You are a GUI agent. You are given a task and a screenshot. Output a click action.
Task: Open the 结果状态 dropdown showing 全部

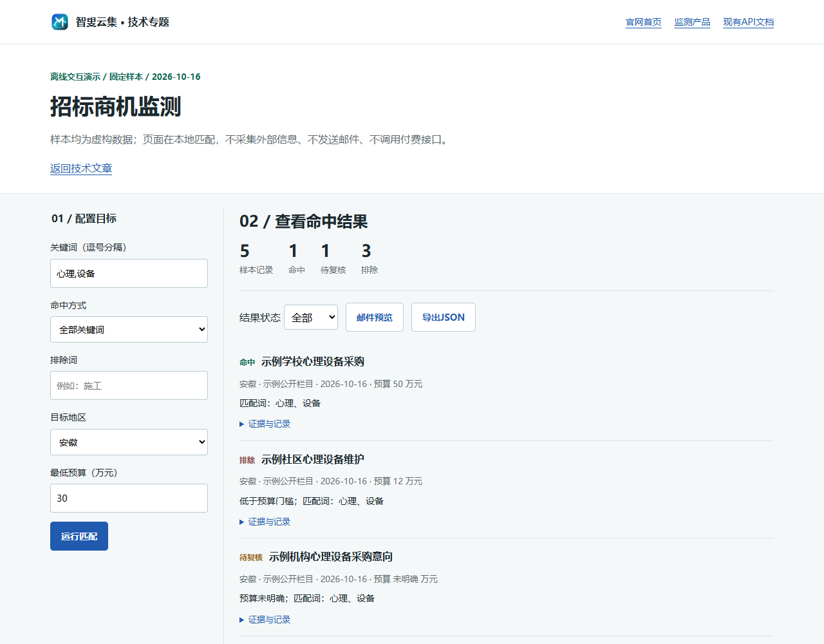[x=311, y=317]
